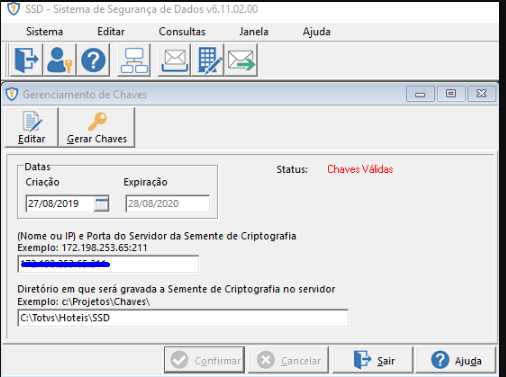This screenshot has width=506, height=377.
Task: Click the Gerenciamento de Chaves shield icon
Action: [x=12, y=94]
